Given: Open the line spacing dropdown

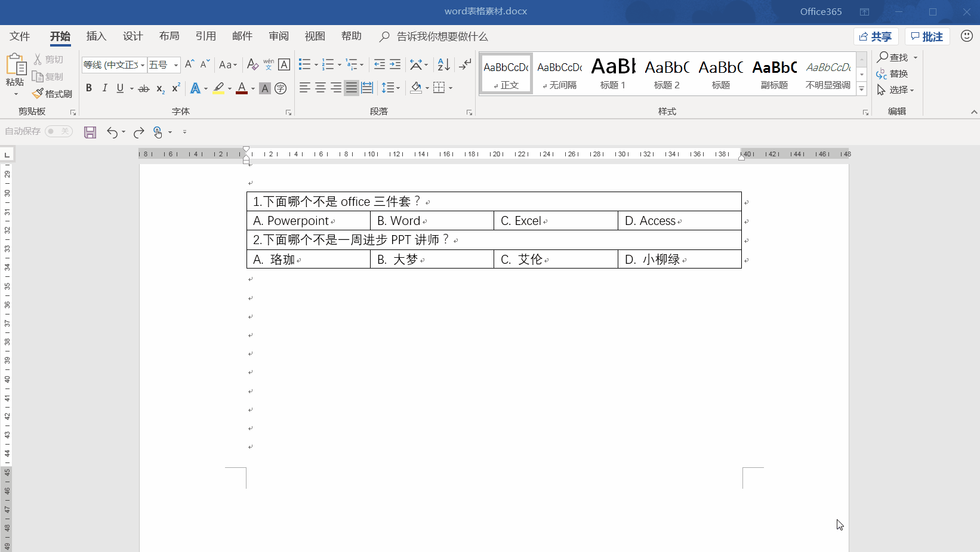Looking at the screenshot, I should pyautogui.click(x=391, y=88).
